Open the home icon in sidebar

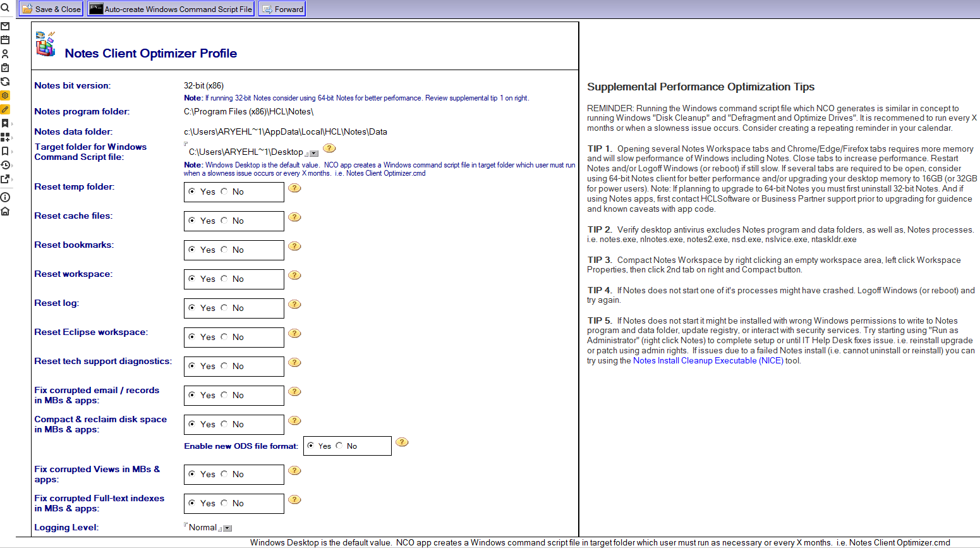(5, 211)
